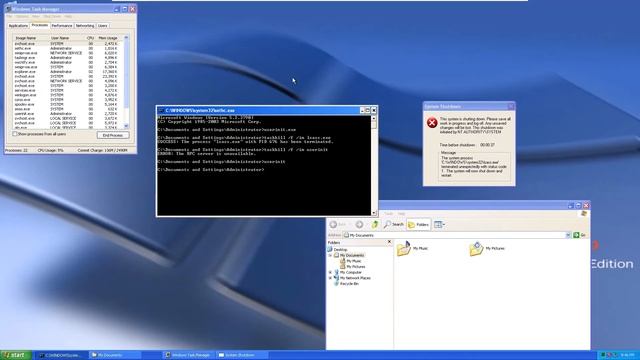Viewport: 640px width, 360px height.
Task: Click the command prompt scrollbar down arrow
Action: coord(374,213)
